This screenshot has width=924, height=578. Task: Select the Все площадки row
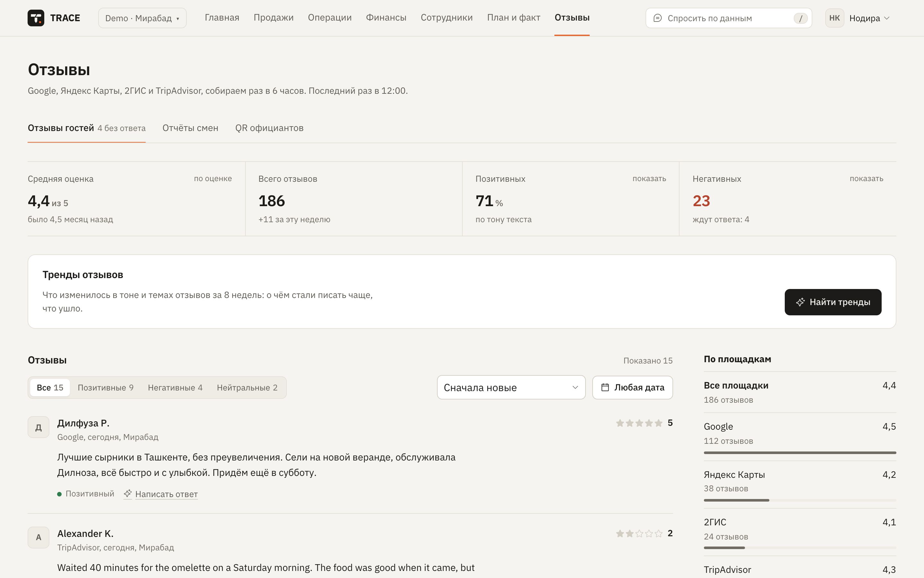[800, 392]
